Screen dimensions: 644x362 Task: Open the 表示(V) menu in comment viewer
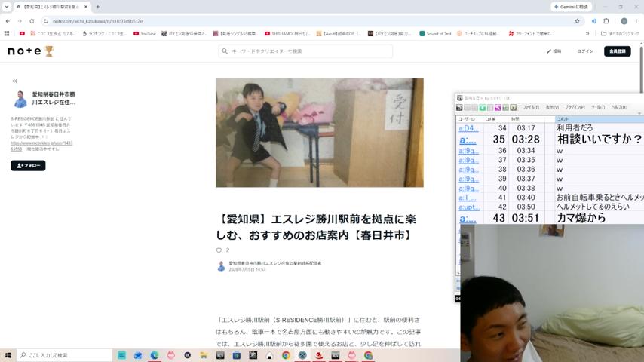coord(552,107)
